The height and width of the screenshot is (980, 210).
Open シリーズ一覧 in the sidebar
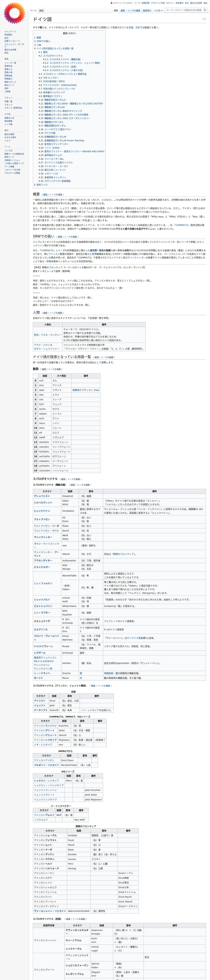(x=10, y=63)
